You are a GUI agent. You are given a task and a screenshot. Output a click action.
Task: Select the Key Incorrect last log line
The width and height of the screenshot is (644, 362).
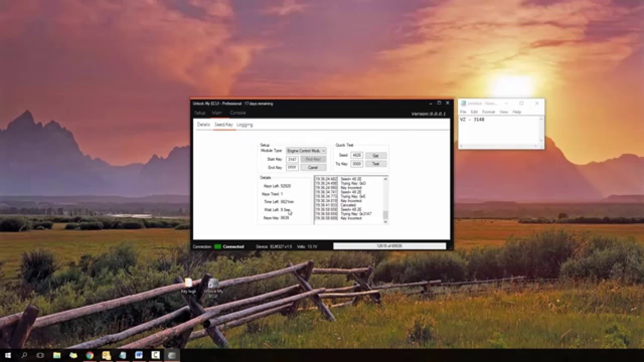351,218
